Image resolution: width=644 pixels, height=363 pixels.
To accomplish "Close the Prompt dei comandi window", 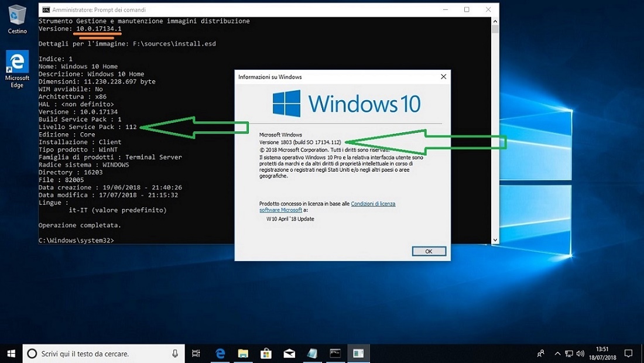I will coord(488,9).
